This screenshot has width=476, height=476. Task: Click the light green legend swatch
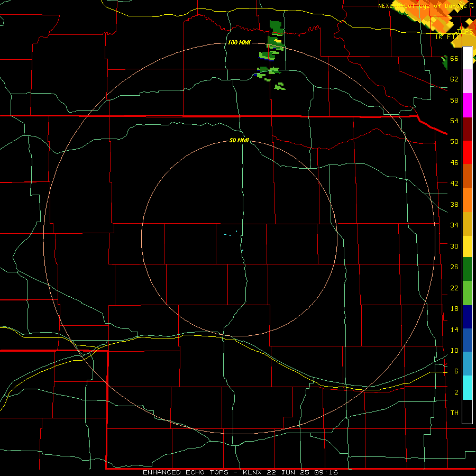point(467,293)
